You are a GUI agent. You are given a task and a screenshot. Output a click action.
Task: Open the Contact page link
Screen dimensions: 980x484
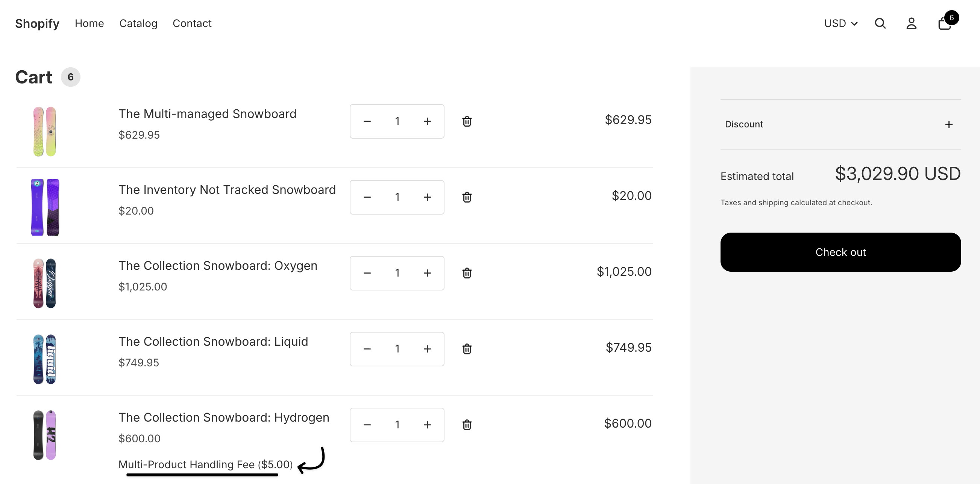pos(192,24)
